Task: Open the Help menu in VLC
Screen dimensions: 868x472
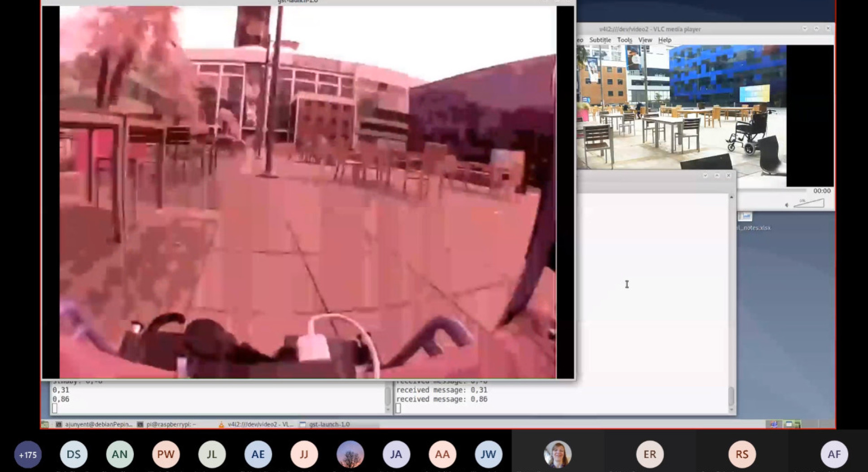Action: (x=665, y=40)
